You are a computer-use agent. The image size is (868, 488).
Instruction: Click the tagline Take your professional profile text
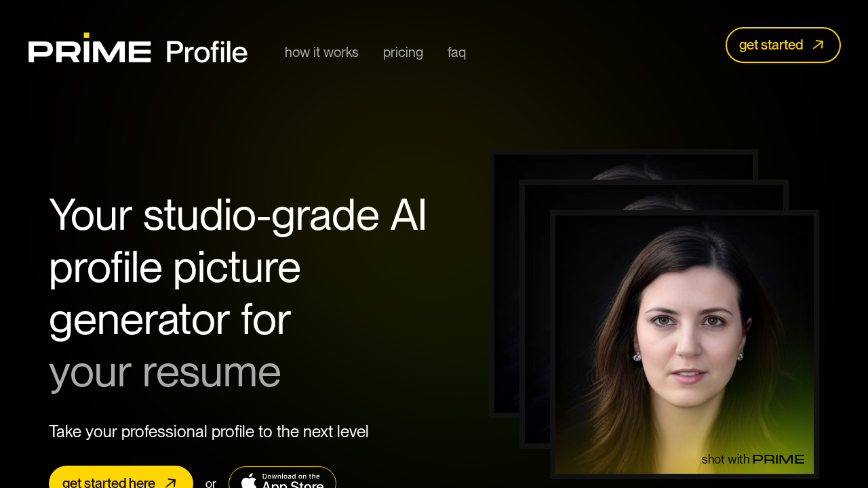coord(208,431)
